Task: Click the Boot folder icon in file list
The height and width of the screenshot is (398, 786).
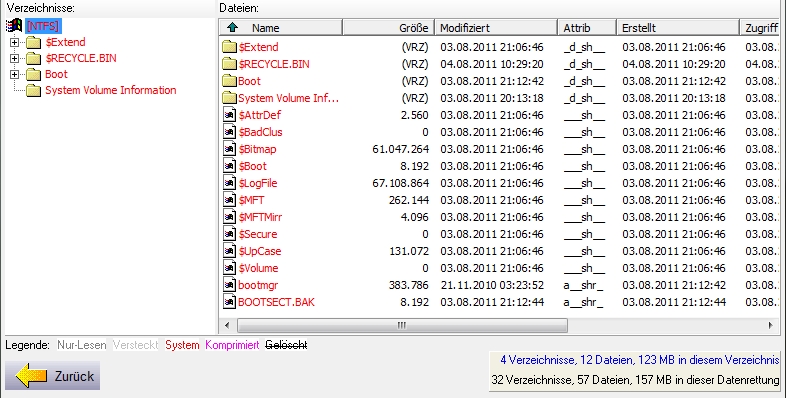Action: click(229, 81)
